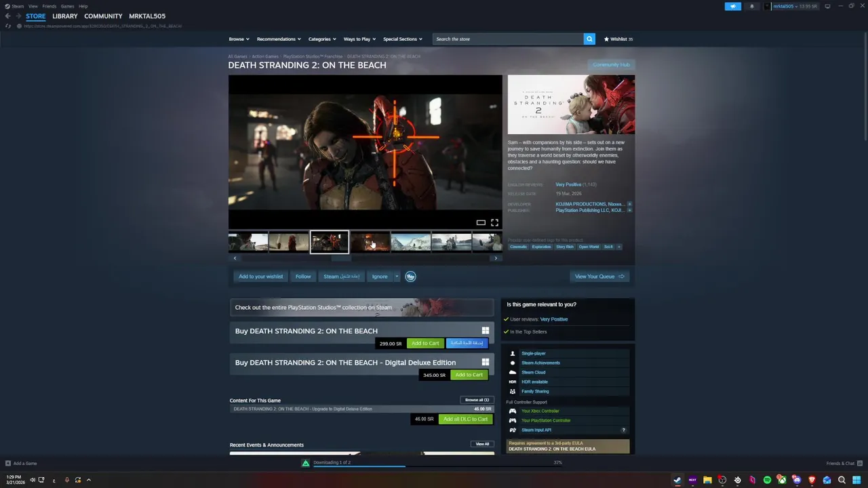
Task: Expand more user tags plus button
Action: point(618,247)
